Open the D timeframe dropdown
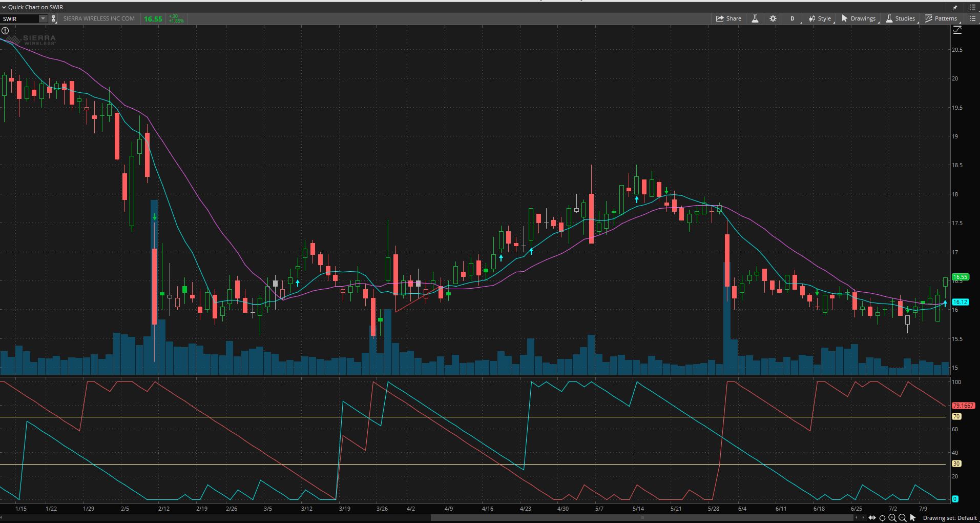The width and height of the screenshot is (980, 523). [x=793, y=18]
